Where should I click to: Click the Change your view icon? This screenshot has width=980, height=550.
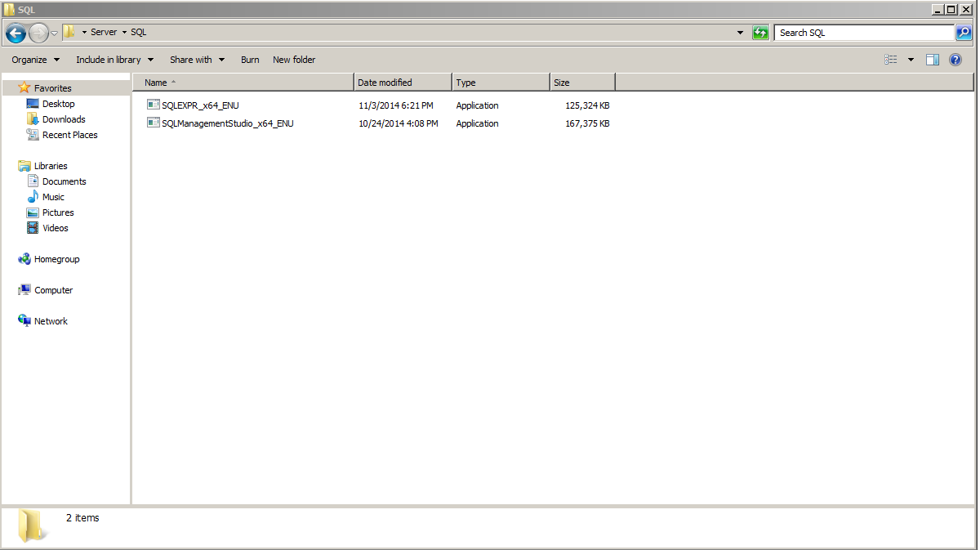coord(891,60)
